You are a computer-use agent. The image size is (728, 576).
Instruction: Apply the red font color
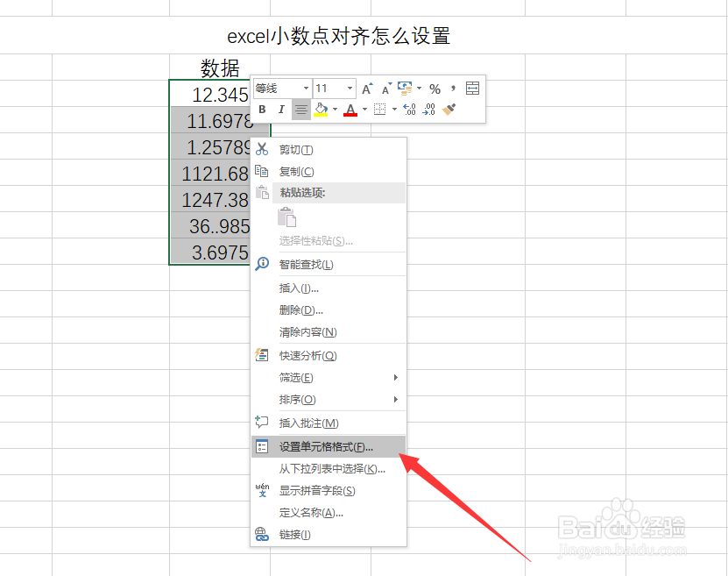tap(350, 110)
